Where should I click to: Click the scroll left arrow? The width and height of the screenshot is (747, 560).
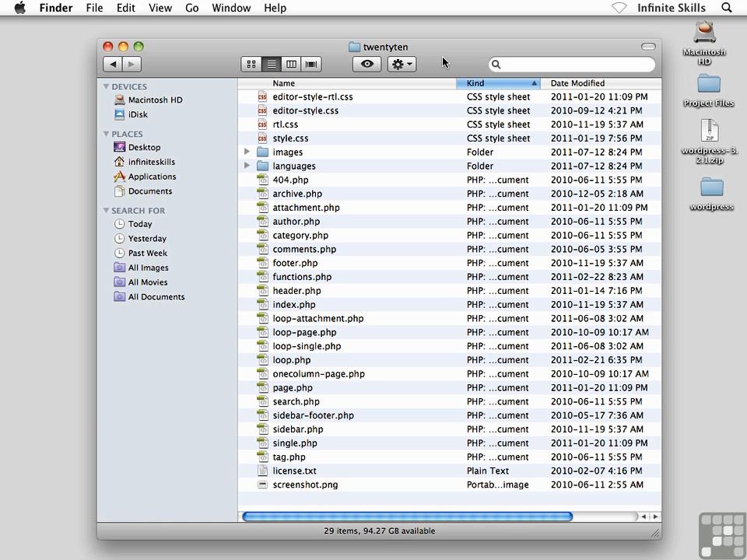(x=644, y=516)
